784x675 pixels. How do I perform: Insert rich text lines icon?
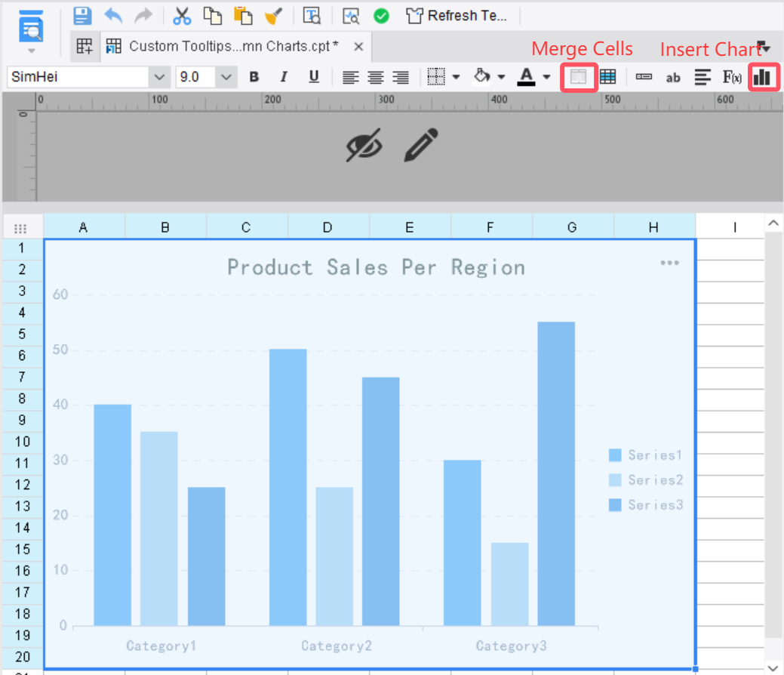(x=703, y=77)
